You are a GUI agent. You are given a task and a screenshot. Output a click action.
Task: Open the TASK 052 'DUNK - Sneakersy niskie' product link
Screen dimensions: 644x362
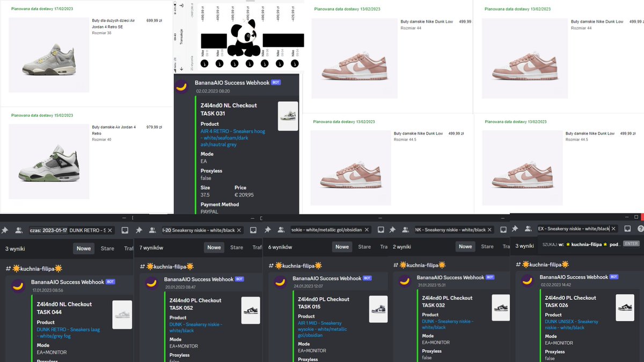(196, 328)
